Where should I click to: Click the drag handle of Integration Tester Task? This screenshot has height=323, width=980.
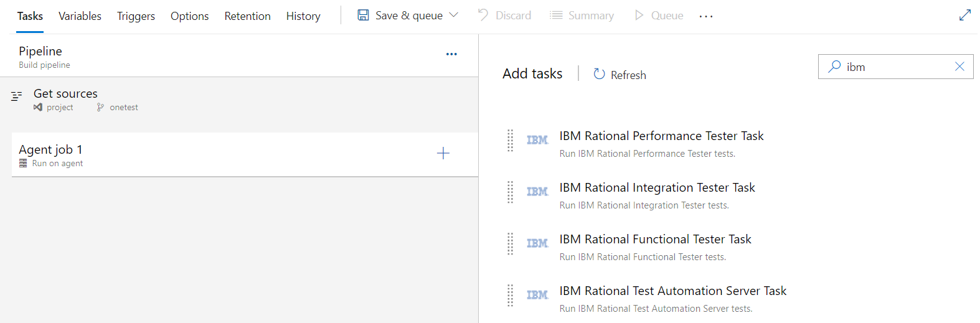510,192
